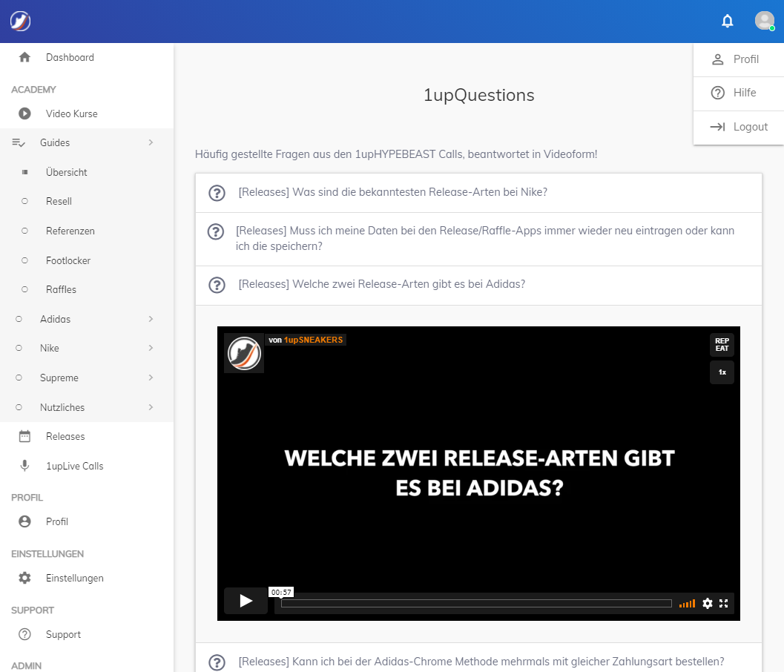Viewport: 784px width, 672px height.
Task: Click the user avatar in header
Action: (765, 21)
